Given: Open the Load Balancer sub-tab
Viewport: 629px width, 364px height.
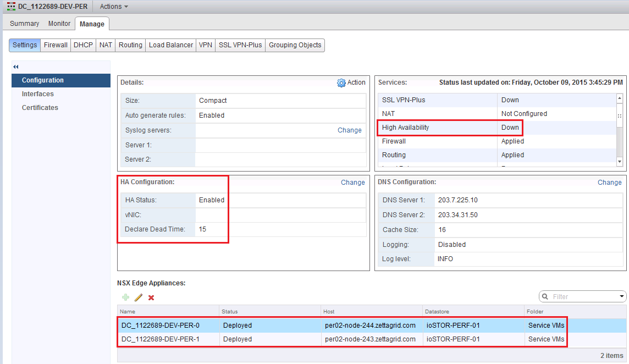Looking at the screenshot, I should tap(171, 45).
